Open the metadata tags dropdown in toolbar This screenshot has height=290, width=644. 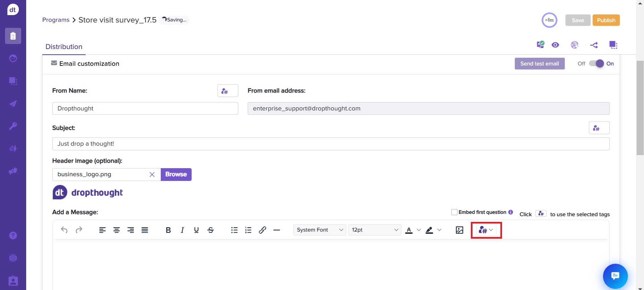(x=486, y=230)
